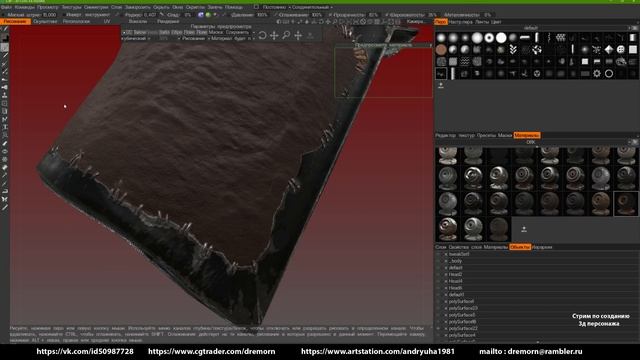The width and height of the screenshot is (640, 360).
Task: Toggle visibility of polySurface23 object
Action: tap(439, 308)
